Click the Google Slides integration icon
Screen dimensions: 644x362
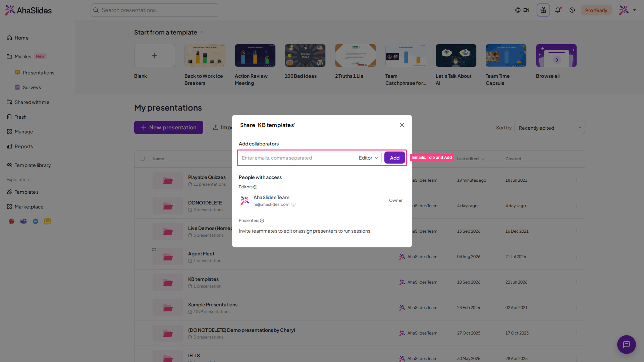tap(48, 221)
